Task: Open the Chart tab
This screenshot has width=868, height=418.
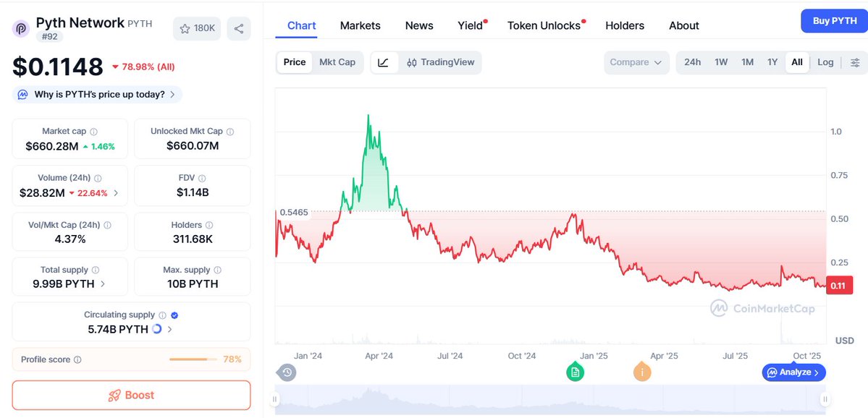Action: (302, 25)
